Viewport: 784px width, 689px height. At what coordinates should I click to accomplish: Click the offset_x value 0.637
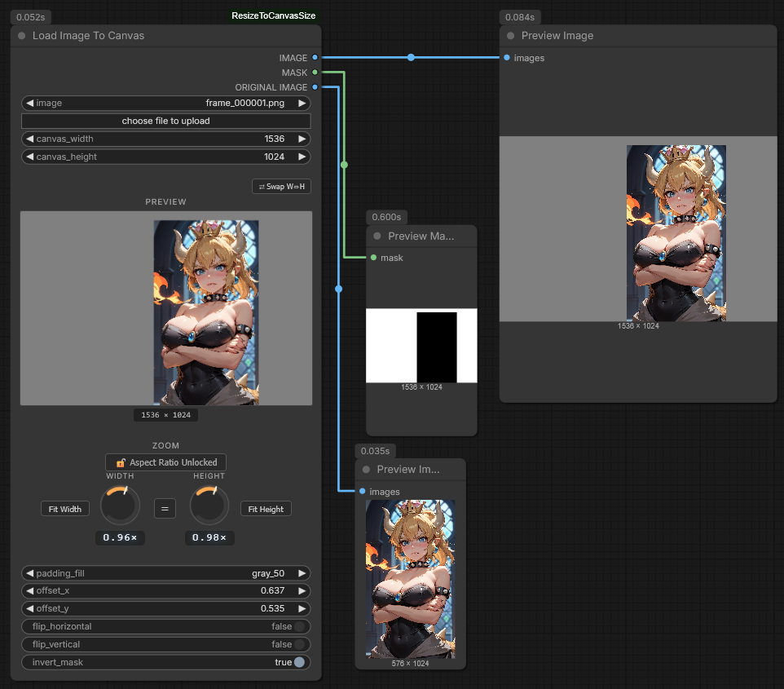272,591
